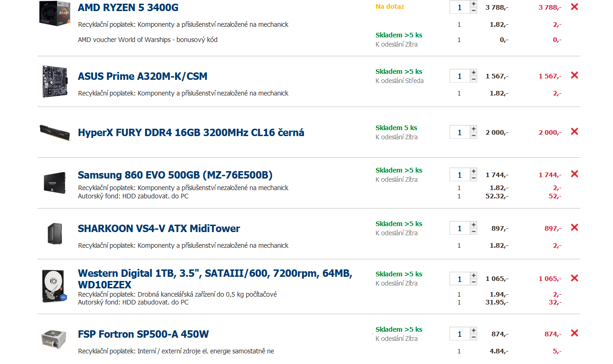
Task: Remove SHARKOON VS4-V MidiTower from cart
Action: click(x=574, y=227)
